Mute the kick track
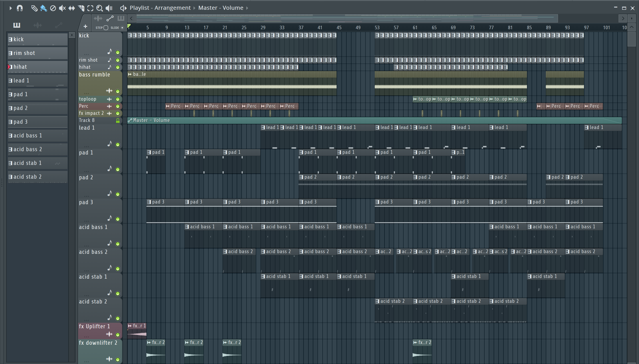This screenshot has width=639, height=364. 118,52
